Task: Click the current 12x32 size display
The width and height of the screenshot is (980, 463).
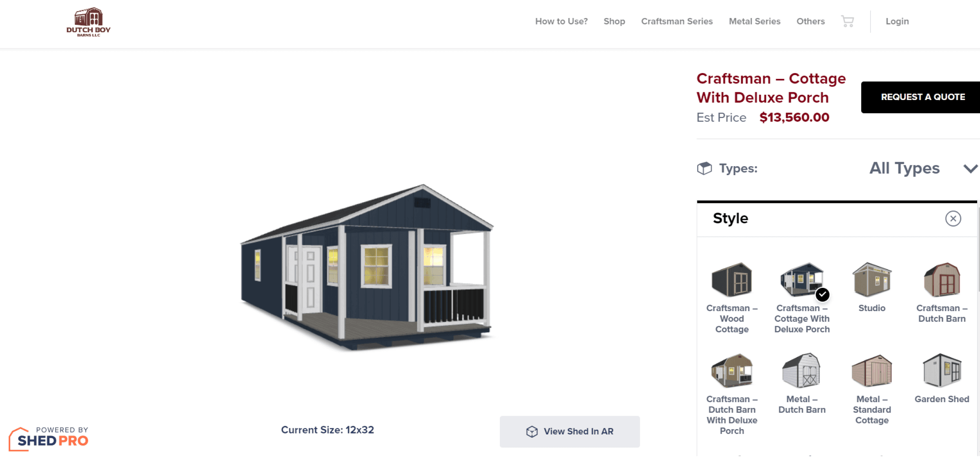Action: (x=327, y=430)
